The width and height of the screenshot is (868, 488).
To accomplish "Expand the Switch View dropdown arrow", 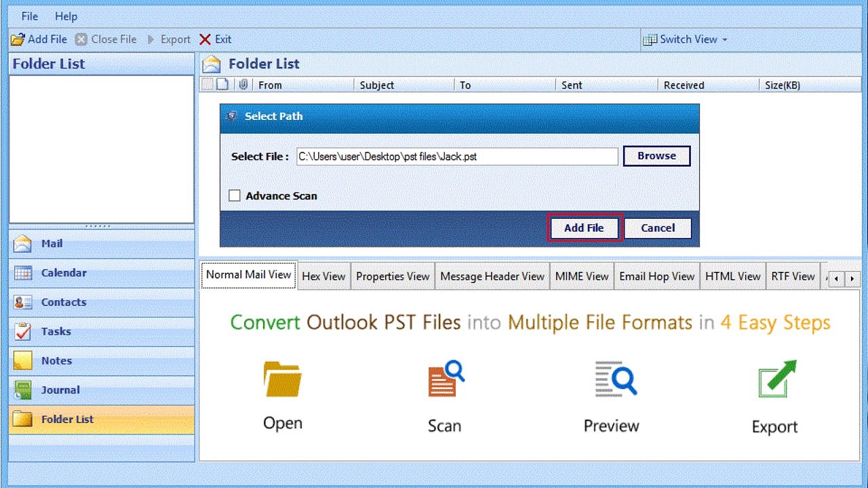I will [x=724, y=40].
